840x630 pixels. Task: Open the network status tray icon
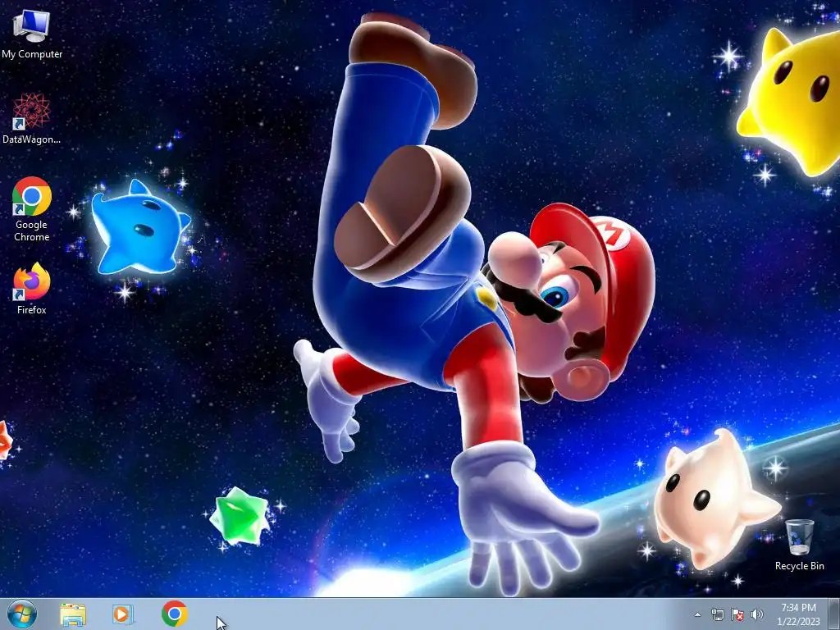coord(717,614)
